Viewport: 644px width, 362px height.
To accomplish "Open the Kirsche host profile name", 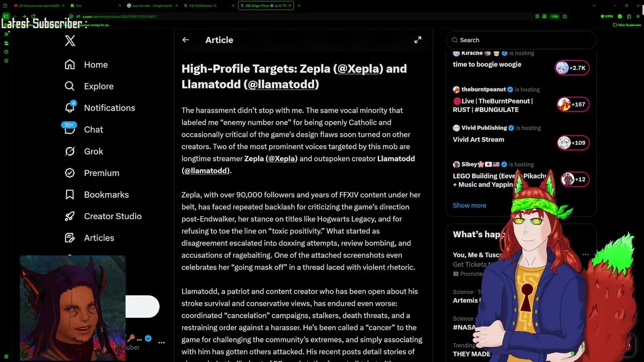I will (x=472, y=53).
